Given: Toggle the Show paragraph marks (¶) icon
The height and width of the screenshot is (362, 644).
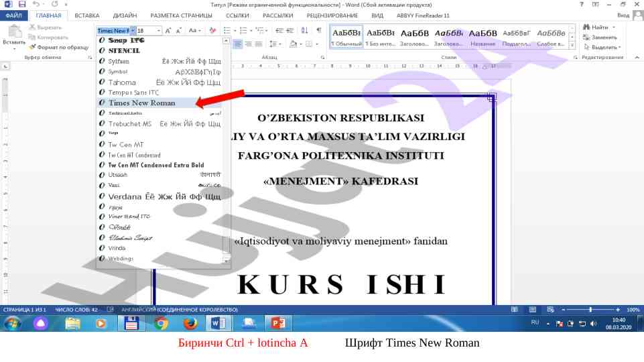Looking at the screenshot, I should [x=319, y=31].
